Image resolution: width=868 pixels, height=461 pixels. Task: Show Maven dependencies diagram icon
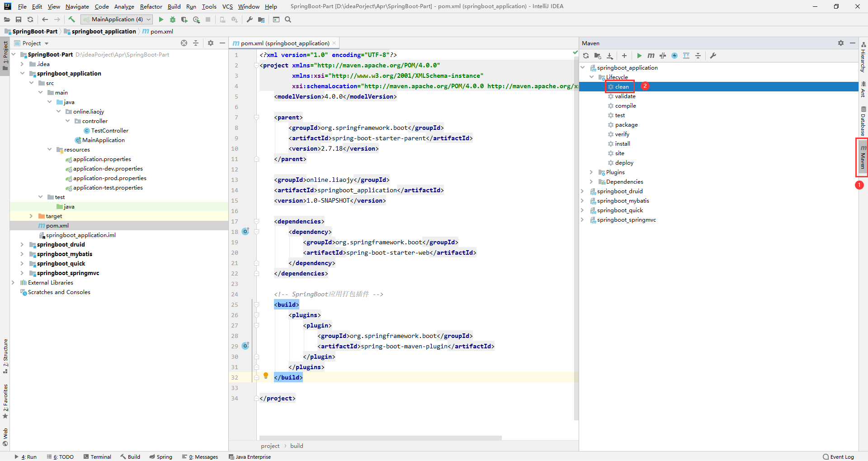coord(686,56)
